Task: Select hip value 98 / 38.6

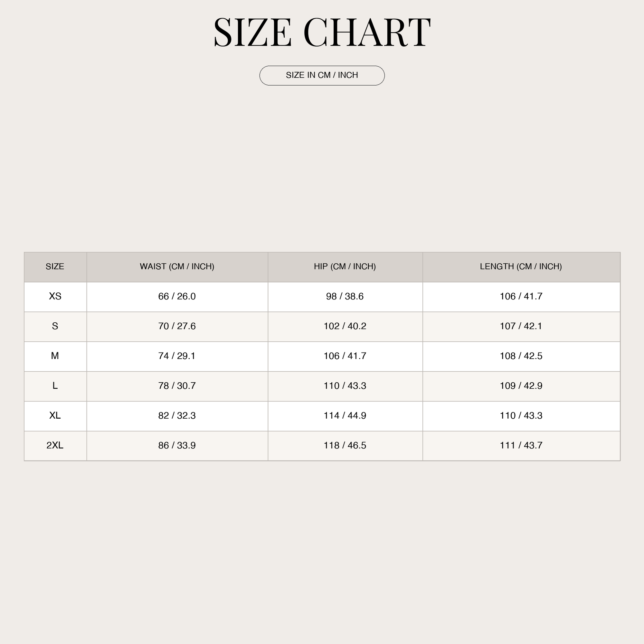Action: [345, 296]
